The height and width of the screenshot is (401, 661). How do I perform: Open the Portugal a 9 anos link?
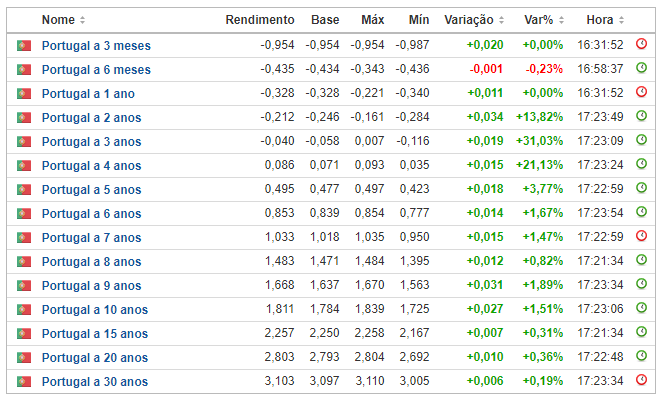[x=91, y=286]
